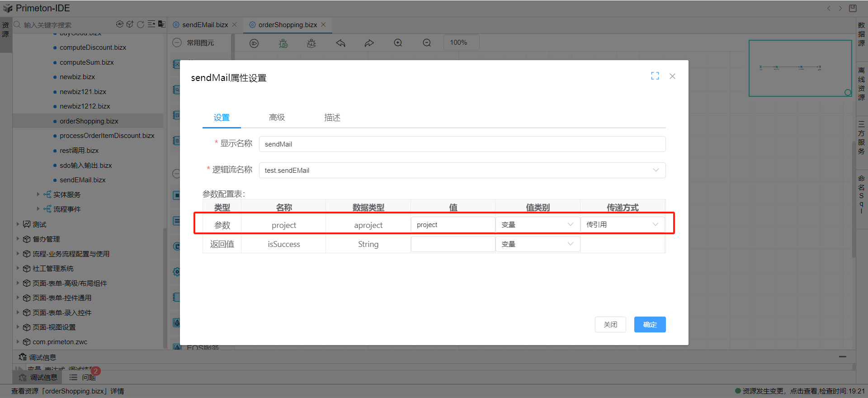Click the fullscreen icon in sendMail dialog
This screenshot has width=868, height=398.
(655, 76)
